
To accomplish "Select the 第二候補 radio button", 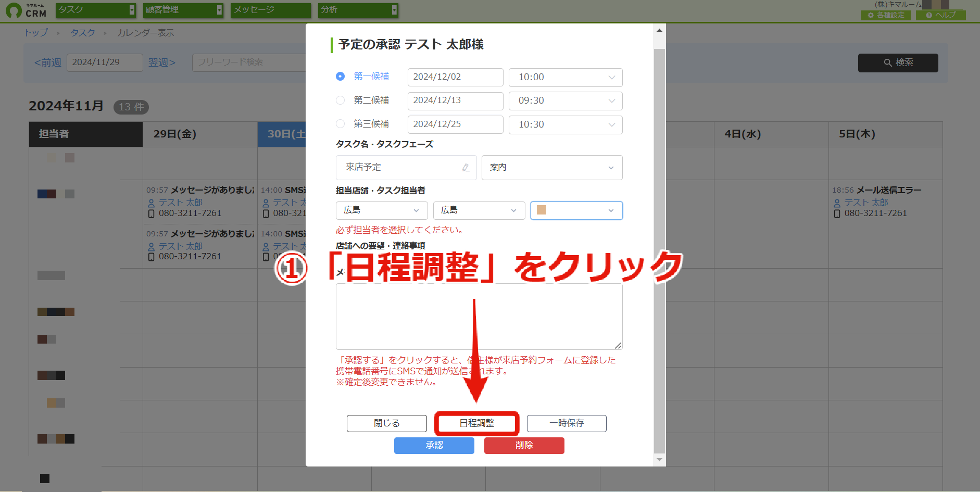I will click(340, 100).
